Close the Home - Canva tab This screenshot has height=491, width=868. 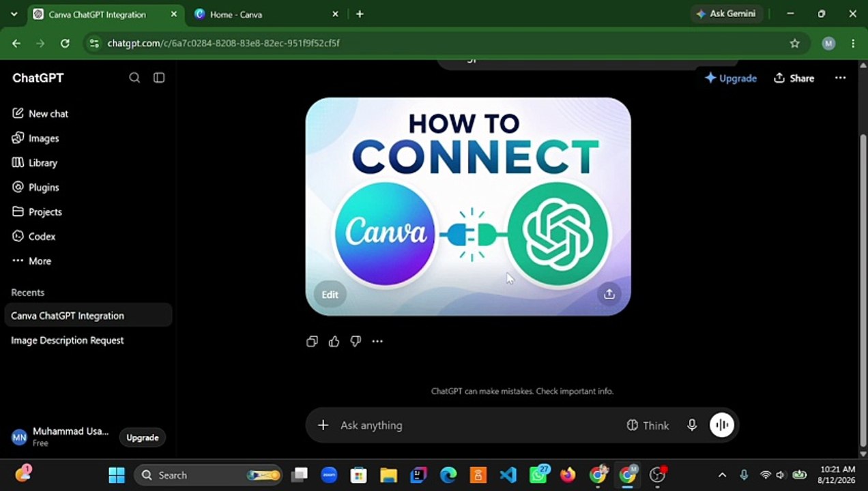coord(335,14)
